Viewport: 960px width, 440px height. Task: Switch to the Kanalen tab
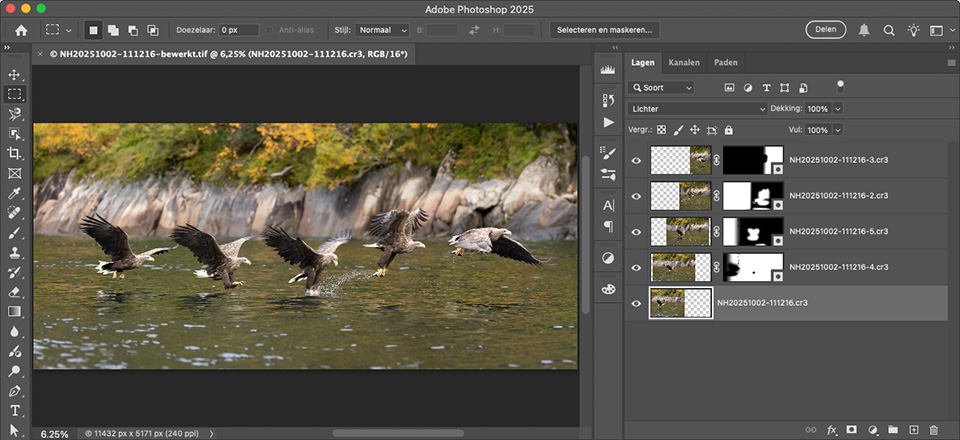click(x=684, y=63)
